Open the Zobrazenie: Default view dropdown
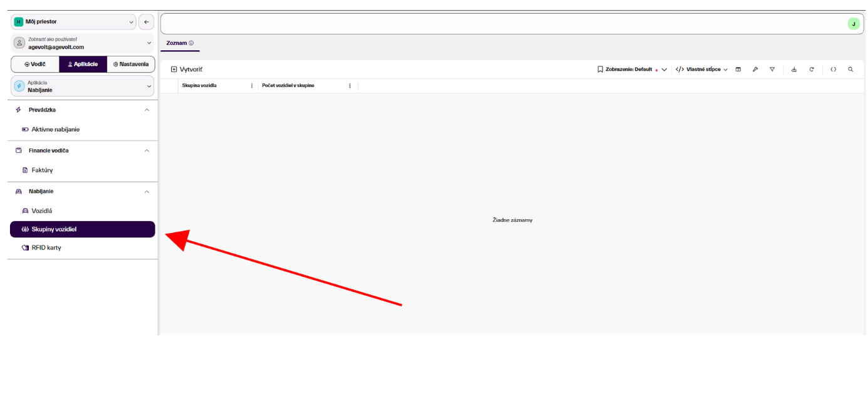The image size is (868, 411). [632, 70]
